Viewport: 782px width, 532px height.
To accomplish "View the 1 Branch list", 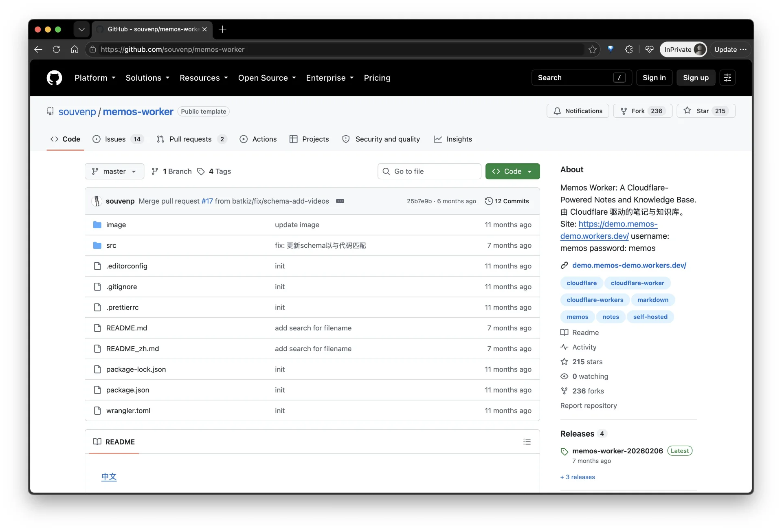I will (171, 171).
